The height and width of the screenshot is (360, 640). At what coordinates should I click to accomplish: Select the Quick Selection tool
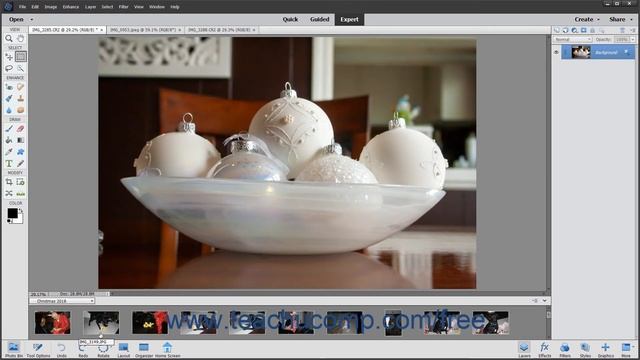click(20, 68)
